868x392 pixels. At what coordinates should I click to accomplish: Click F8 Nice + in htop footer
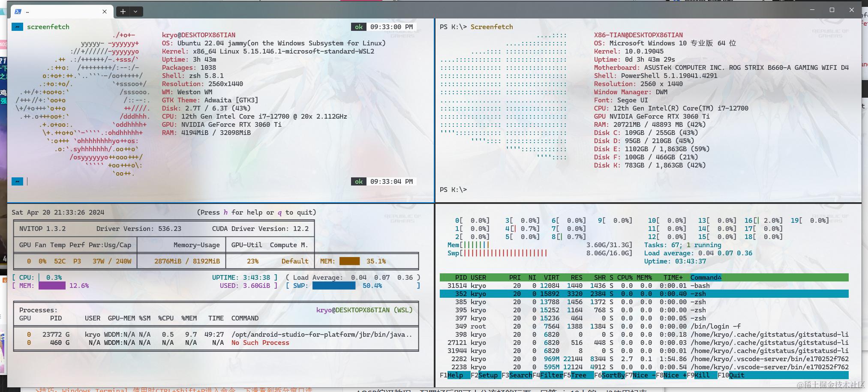pos(671,375)
